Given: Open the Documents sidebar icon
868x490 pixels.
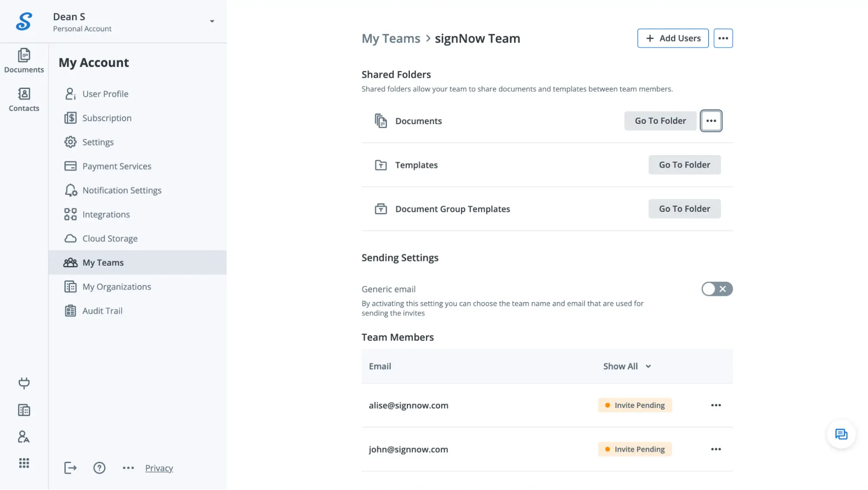Looking at the screenshot, I should tap(24, 60).
